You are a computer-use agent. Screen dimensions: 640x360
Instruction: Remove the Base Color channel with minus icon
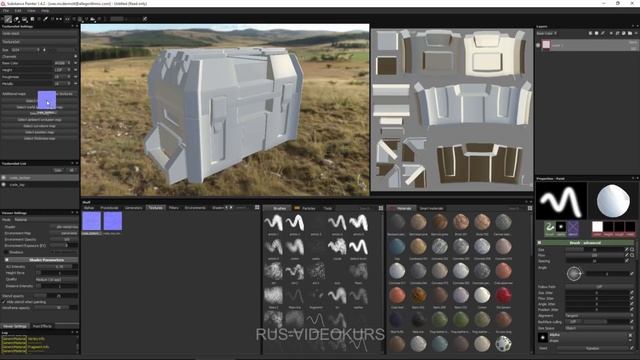[x=76, y=63]
